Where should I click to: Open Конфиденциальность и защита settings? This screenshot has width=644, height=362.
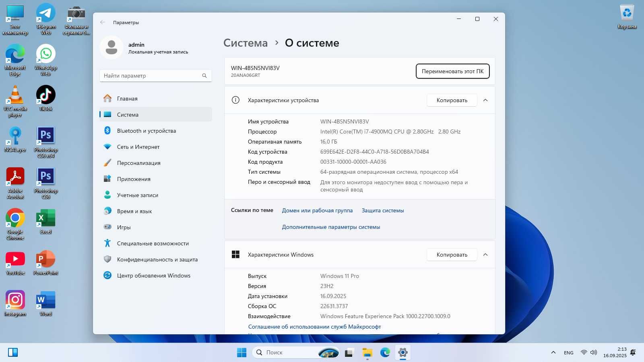[x=155, y=259]
